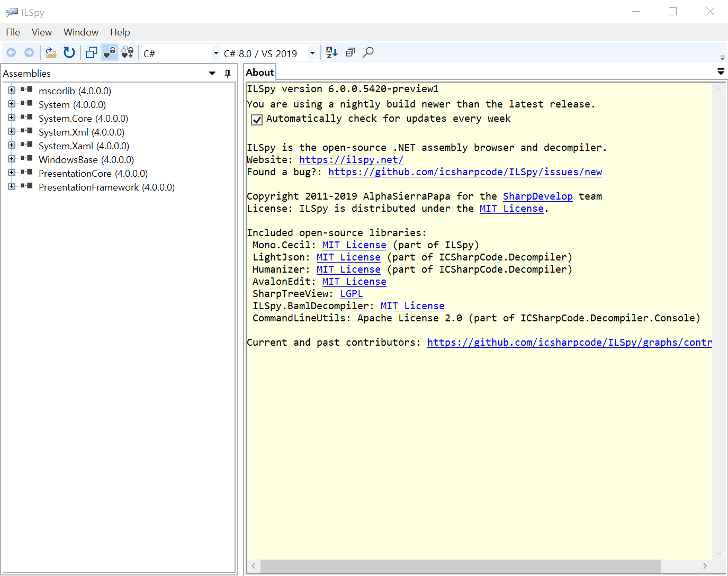Click the vertical scrollbar down arrow
728x576 pixels.
click(x=718, y=553)
